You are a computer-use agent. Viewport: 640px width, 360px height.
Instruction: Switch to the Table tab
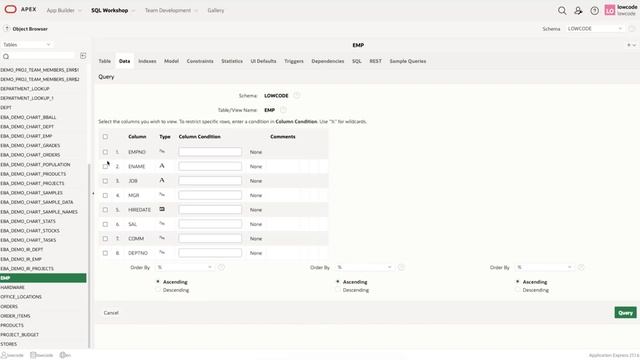[104, 61]
